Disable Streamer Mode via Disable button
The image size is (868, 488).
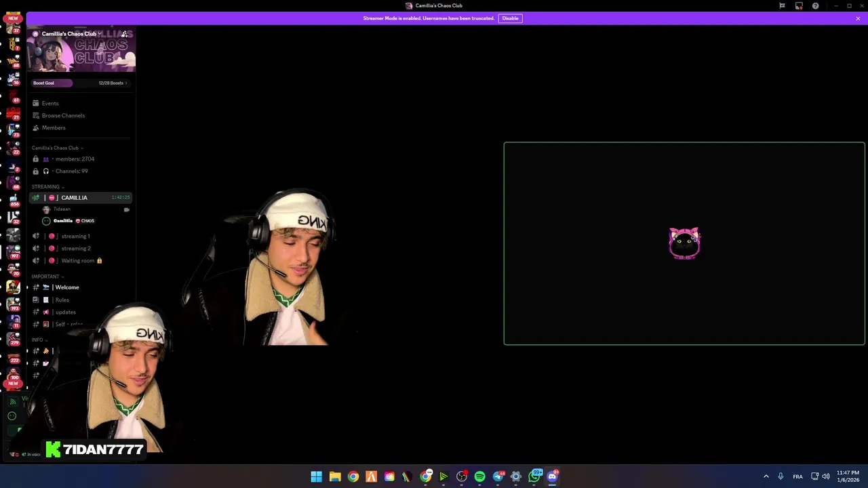[x=510, y=18]
